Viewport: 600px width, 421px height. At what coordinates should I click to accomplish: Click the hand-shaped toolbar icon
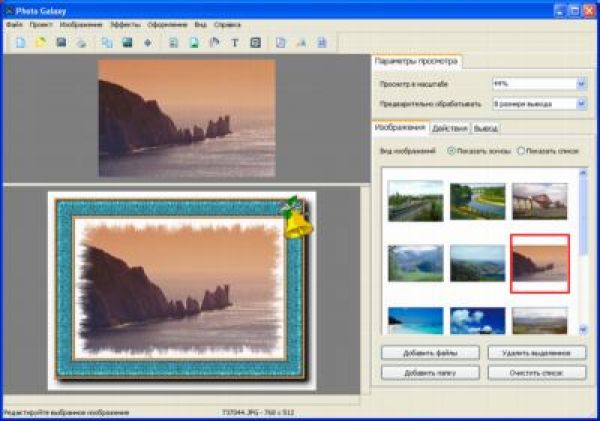pyautogui.click(x=214, y=43)
